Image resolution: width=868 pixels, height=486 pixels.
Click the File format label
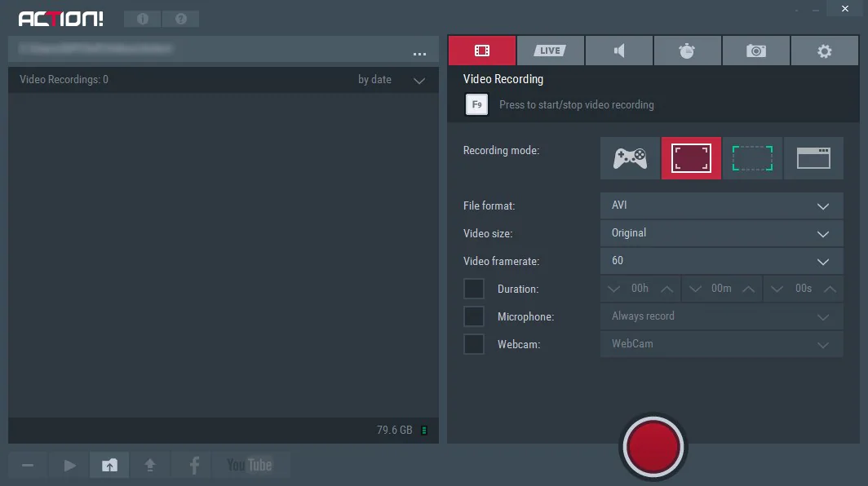489,206
